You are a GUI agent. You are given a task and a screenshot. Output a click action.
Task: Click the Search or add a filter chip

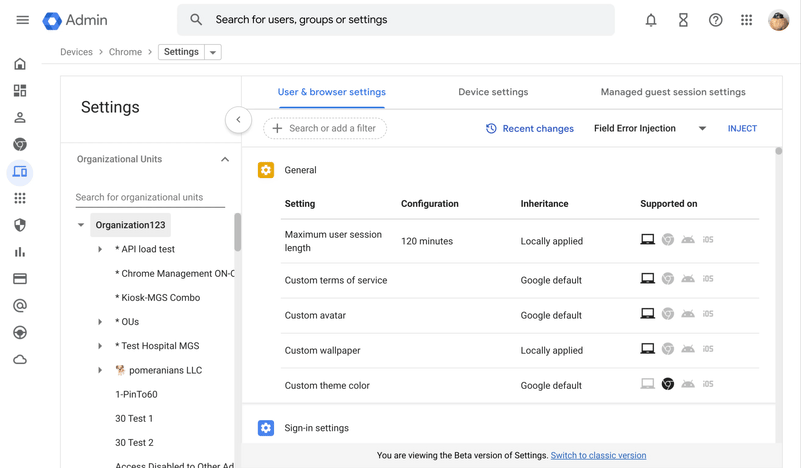click(x=325, y=129)
